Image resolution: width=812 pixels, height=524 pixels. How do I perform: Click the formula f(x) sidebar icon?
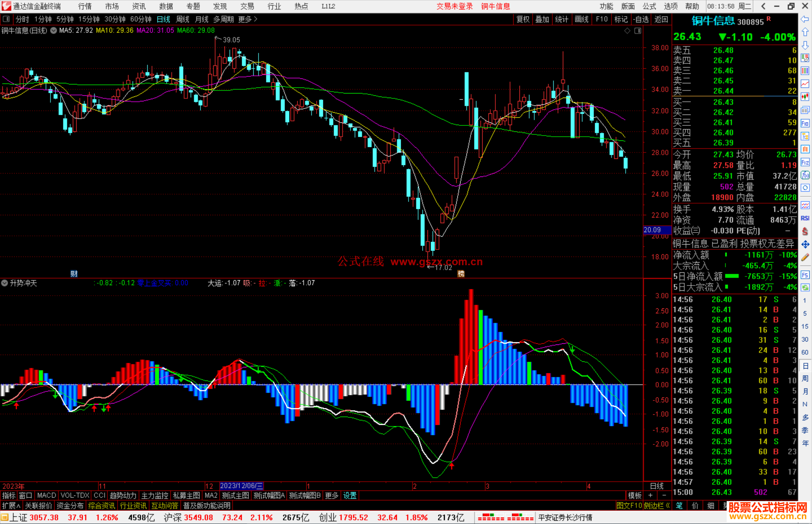[805, 175]
